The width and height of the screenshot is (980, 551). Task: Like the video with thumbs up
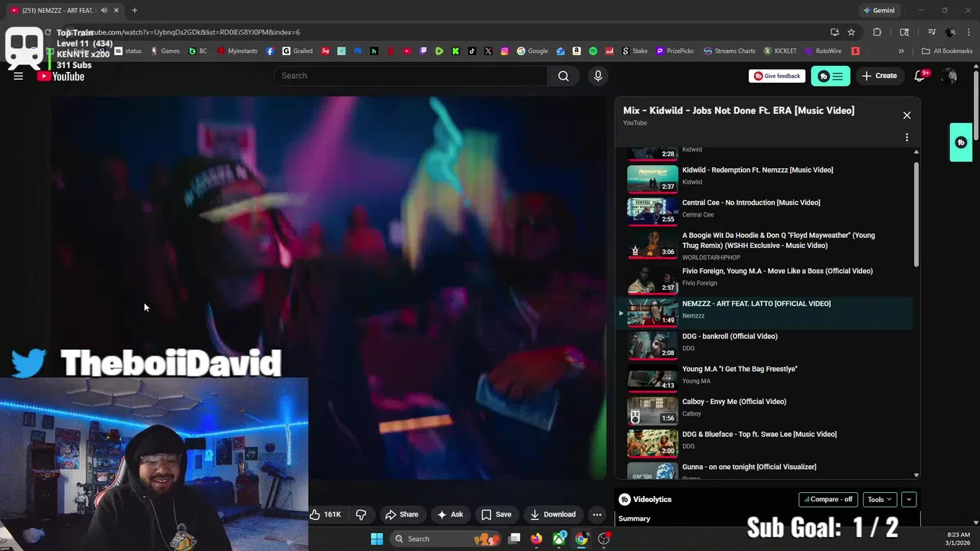[x=325, y=514]
